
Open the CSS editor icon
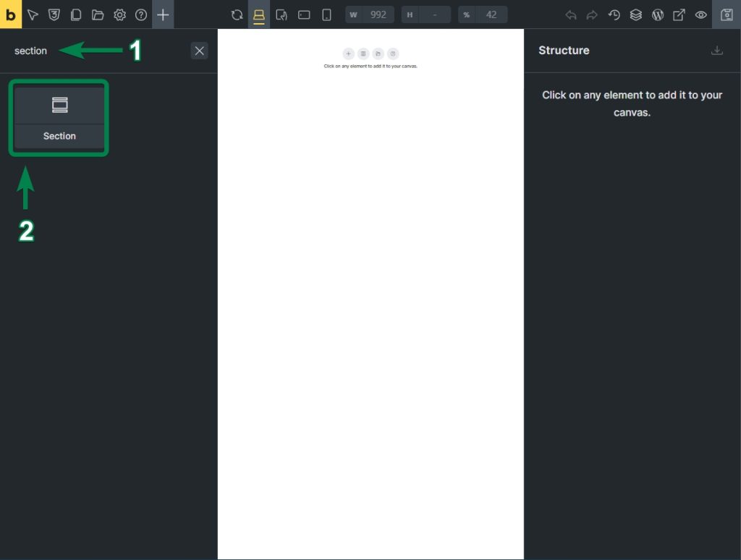point(54,14)
